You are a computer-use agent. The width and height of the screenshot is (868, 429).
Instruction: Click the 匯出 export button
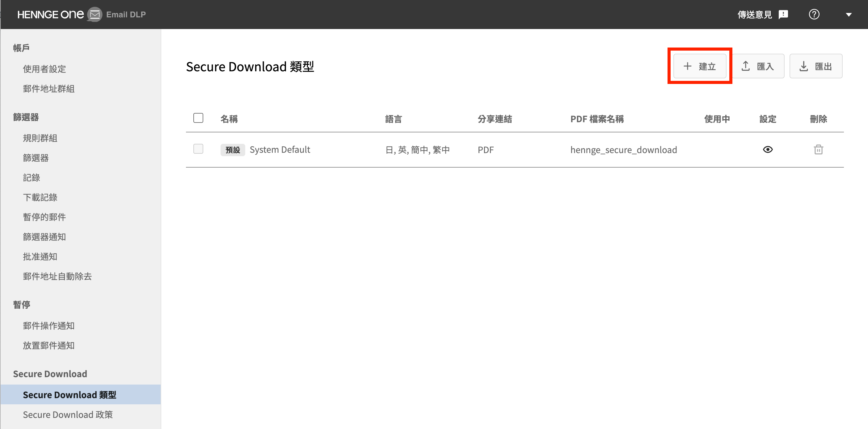[x=816, y=66]
